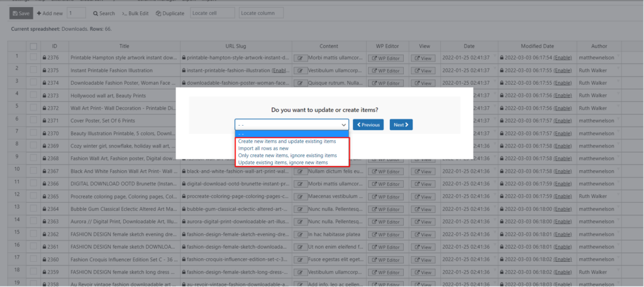644x287 pixels.
Task: Click the content edit icon beside 'Fusce egestas elit eget...'
Action: (x=300, y=259)
